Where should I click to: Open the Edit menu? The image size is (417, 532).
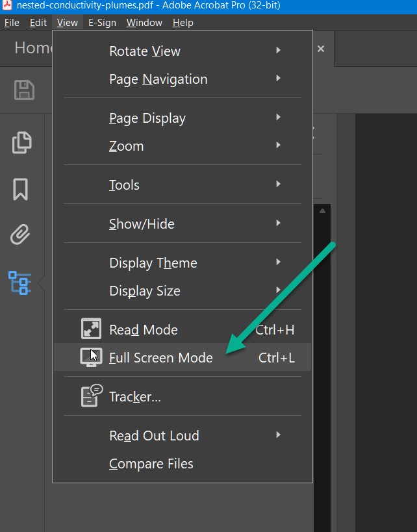coord(38,23)
